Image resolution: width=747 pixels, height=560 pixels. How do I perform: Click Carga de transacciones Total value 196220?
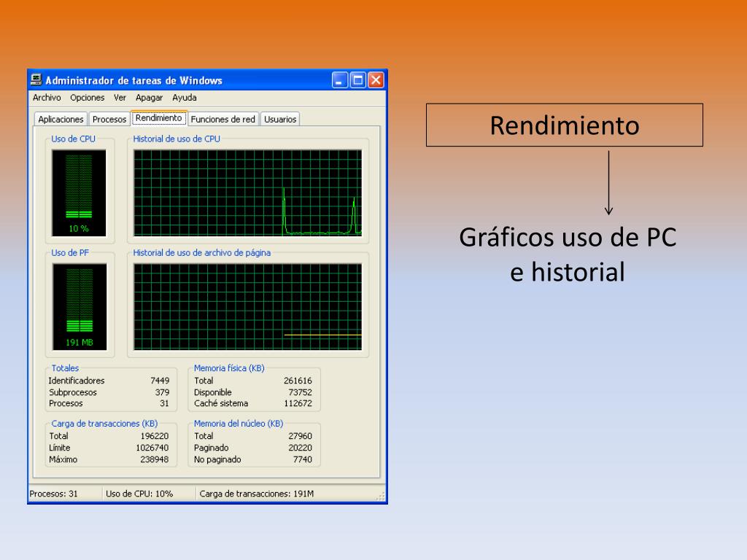pos(155,436)
